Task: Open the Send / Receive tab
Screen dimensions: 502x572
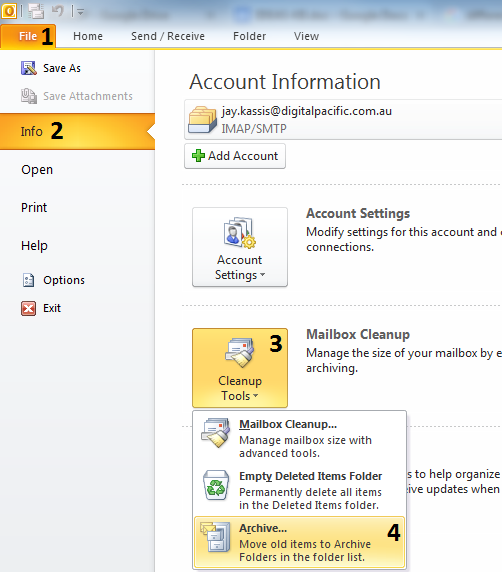Action: (168, 36)
